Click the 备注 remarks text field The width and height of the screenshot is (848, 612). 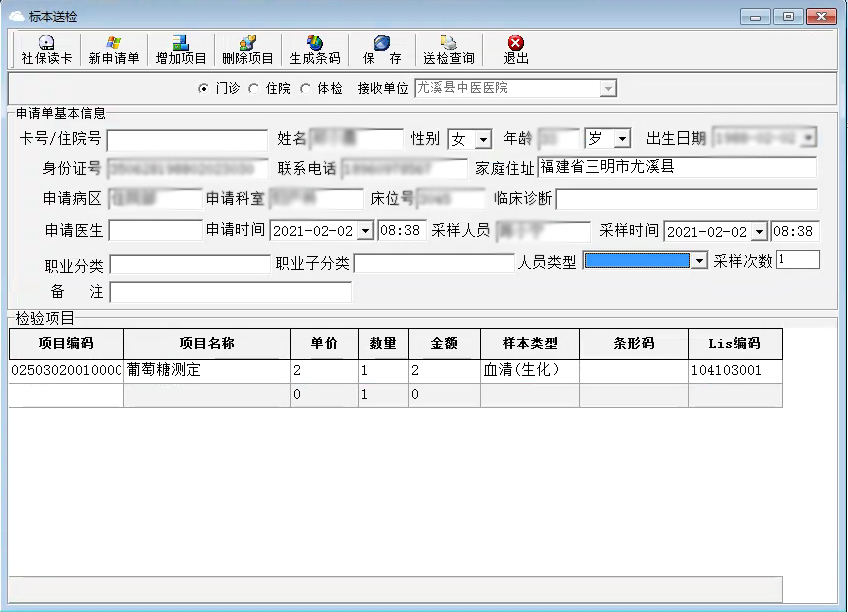pyautogui.click(x=230, y=292)
